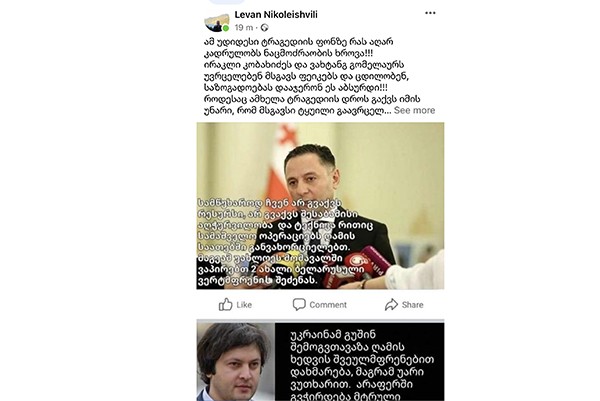Click the thumbs-up Like icon
Image resolution: width=600 pixels, height=401 pixels.
[x=225, y=305]
